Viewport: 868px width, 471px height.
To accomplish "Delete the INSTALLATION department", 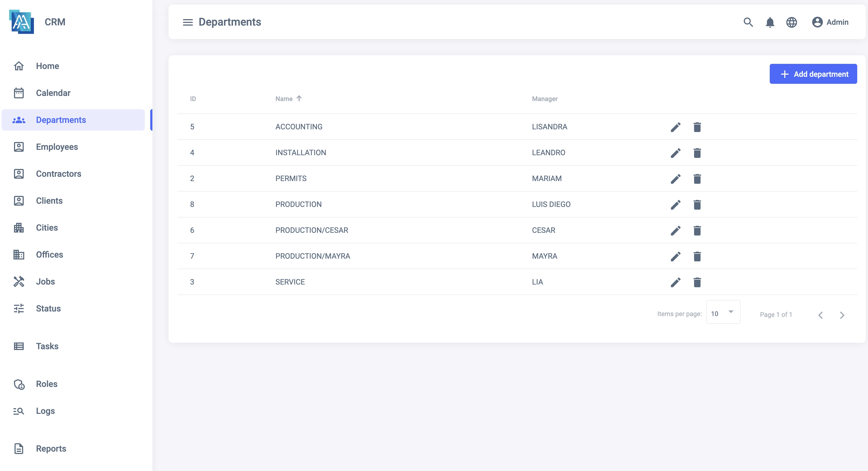I will [697, 153].
